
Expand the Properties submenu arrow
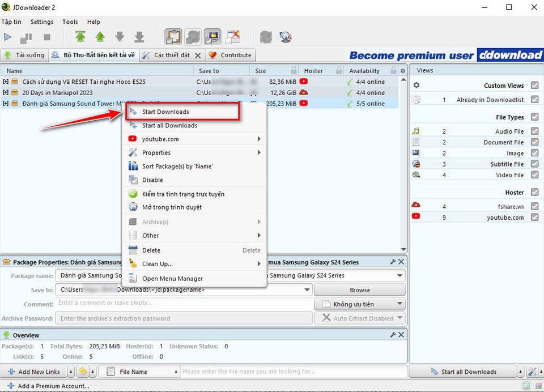click(x=260, y=152)
